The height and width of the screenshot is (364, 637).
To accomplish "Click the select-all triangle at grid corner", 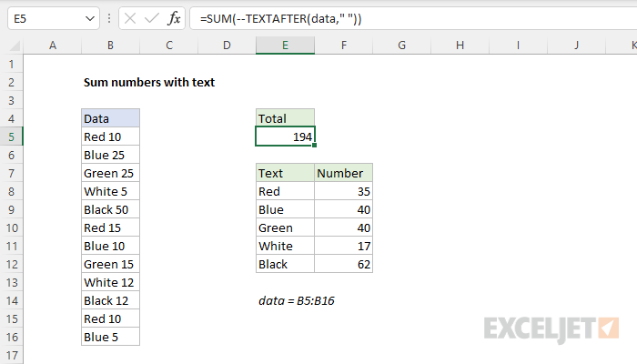I will [x=15, y=45].
